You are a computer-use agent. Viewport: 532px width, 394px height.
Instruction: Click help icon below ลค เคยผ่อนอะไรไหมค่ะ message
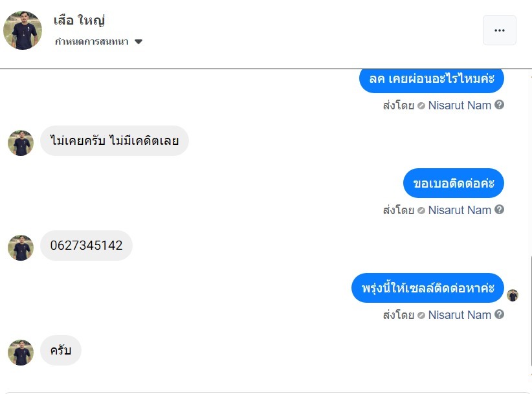click(x=499, y=105)
